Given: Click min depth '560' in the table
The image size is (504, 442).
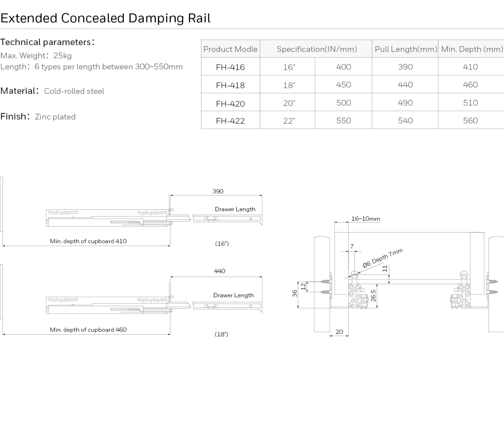Looking at the screenshot, I should (x=470, y=121).
